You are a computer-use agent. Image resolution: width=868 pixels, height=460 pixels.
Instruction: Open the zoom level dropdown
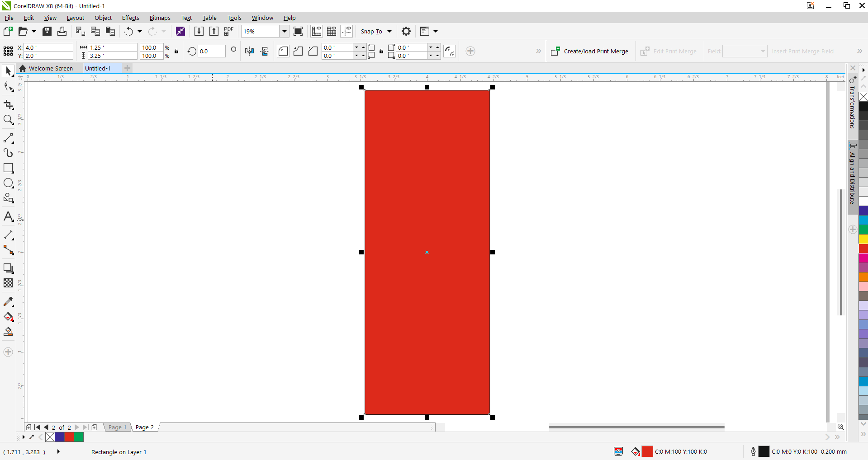285,31
